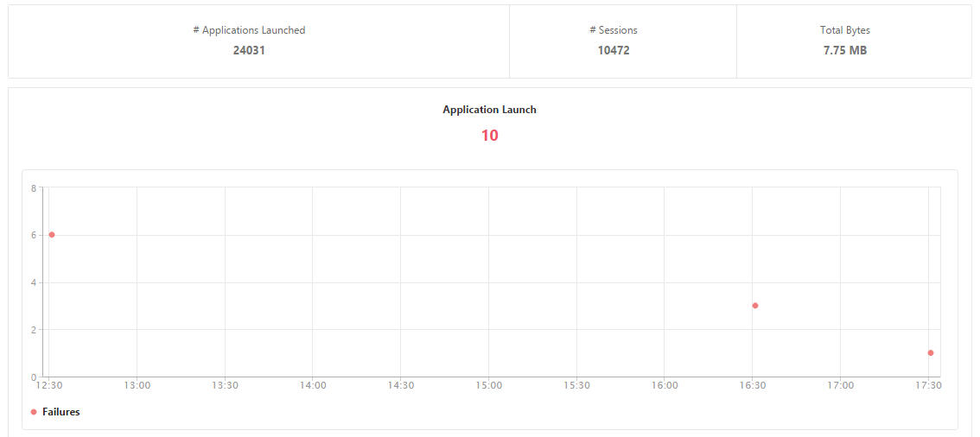Click the y-axis label 6
The height and width of the screenshot is (437, 980).
click(33, 236)
